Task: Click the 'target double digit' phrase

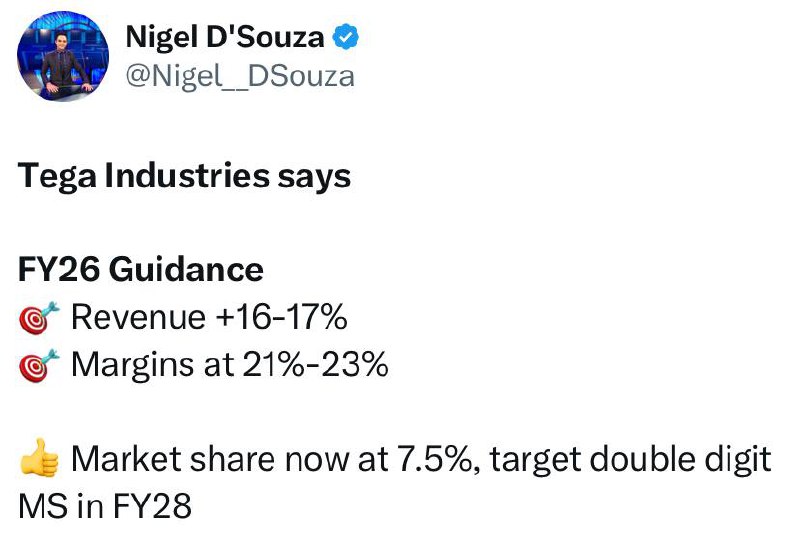Action: [631, 460]
